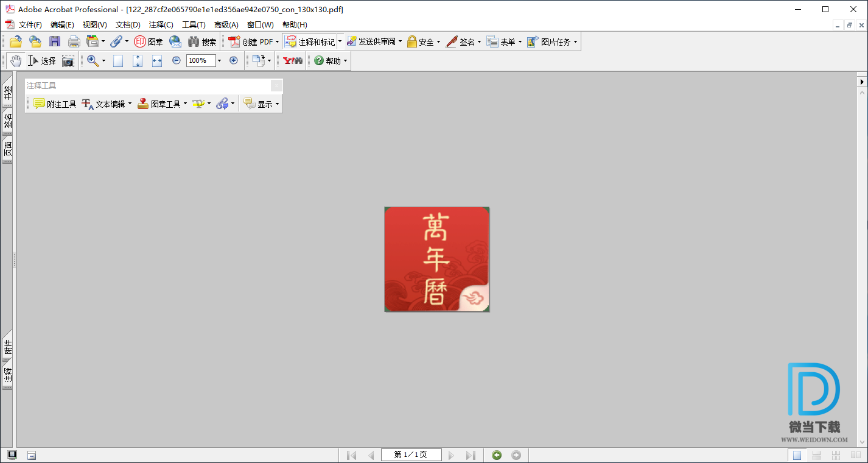This screenshot has width=868, height=463.
Task: Expand the 注释和标记 dropdown arrow
Action: [x=340, y=41]
